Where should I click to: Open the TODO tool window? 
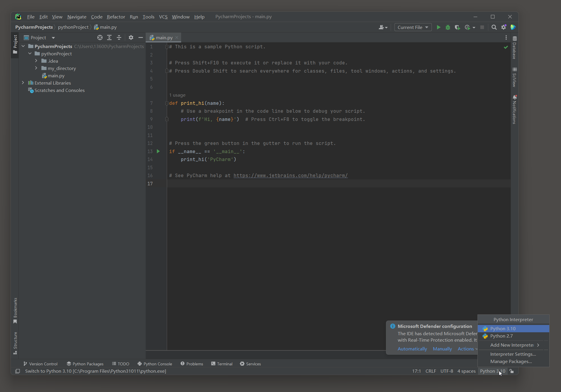pyautogui.click(x=121, y=364)
